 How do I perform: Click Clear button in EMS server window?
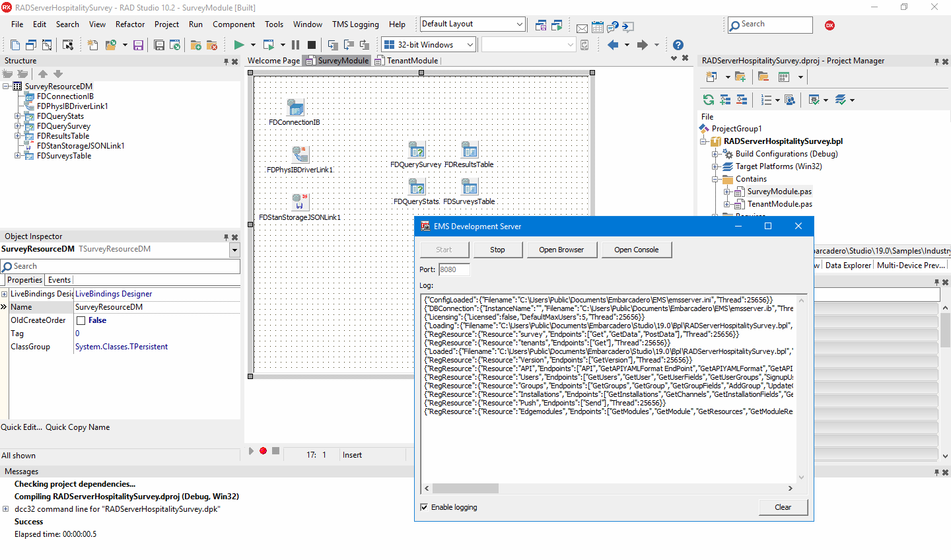tap(783, 507)
